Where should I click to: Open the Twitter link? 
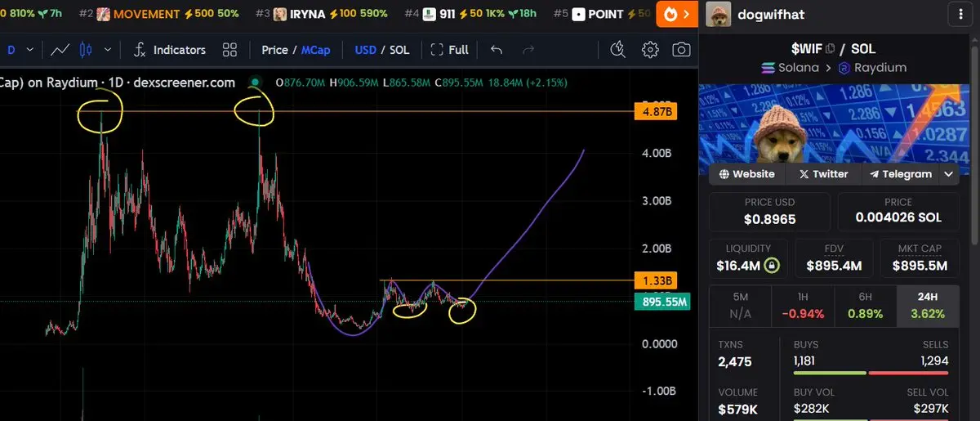[823, 174]
